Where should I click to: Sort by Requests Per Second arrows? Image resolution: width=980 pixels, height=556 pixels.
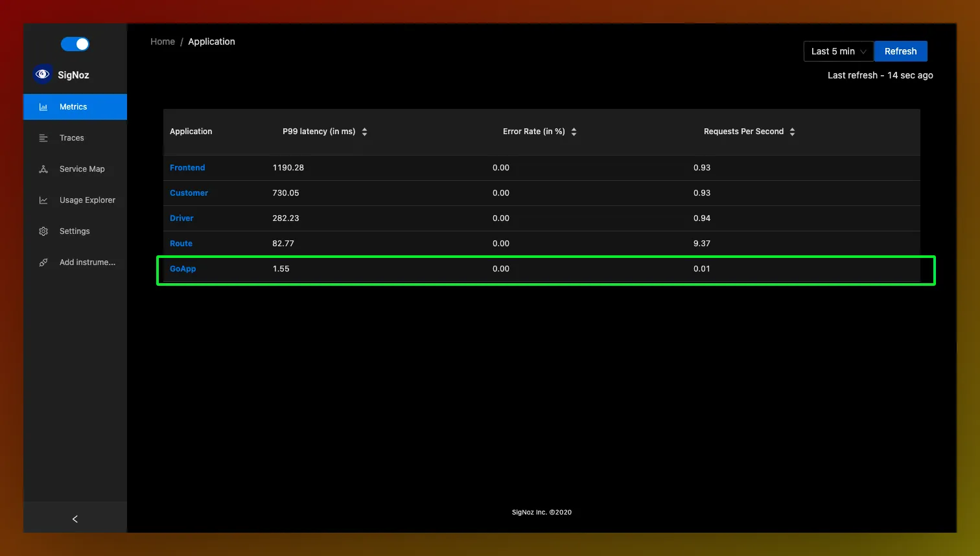792,132
